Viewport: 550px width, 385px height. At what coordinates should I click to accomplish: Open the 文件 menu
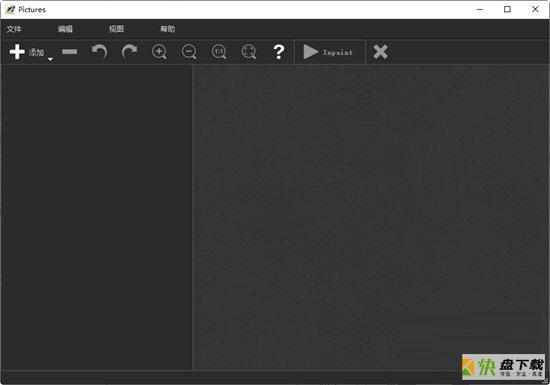pyautogui.click(x=14, y=29)
